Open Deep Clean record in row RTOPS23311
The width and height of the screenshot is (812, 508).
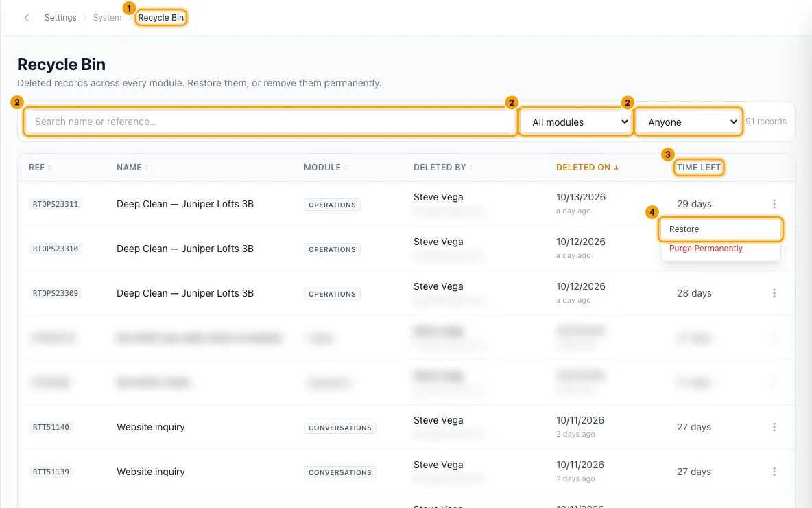(185, 205)
